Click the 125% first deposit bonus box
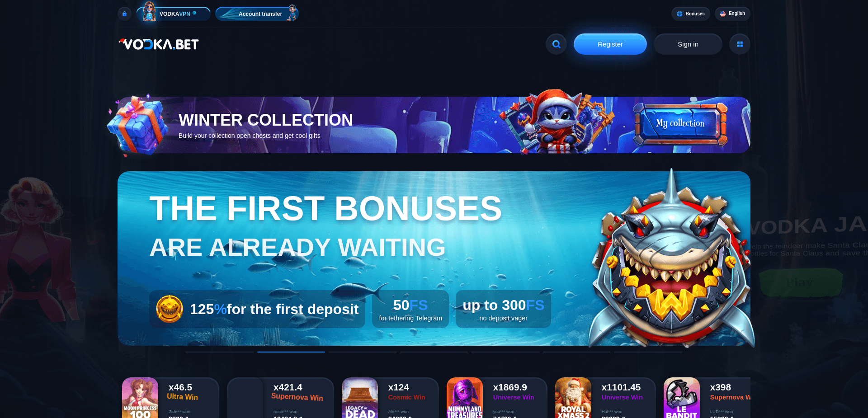 tap(257, 309)
